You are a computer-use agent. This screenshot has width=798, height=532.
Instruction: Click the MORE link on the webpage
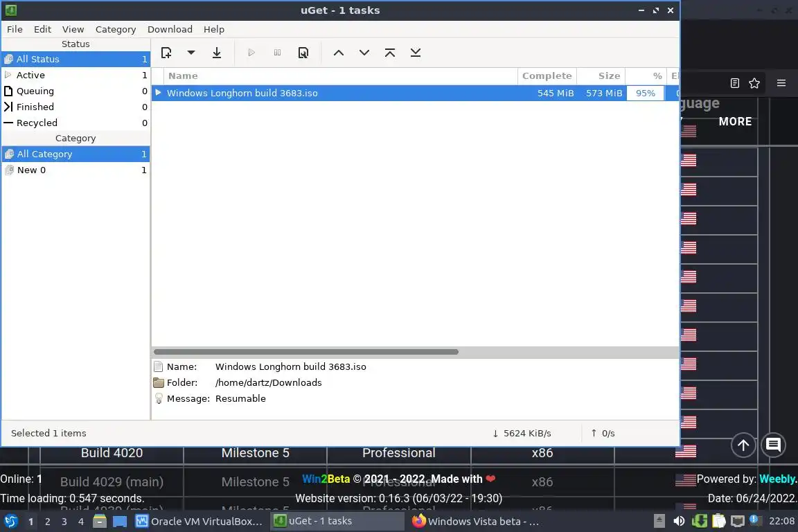[735, 122]
